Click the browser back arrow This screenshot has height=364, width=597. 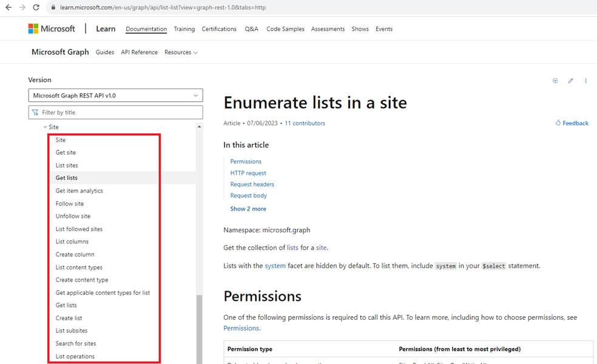[x=8, y=7]
